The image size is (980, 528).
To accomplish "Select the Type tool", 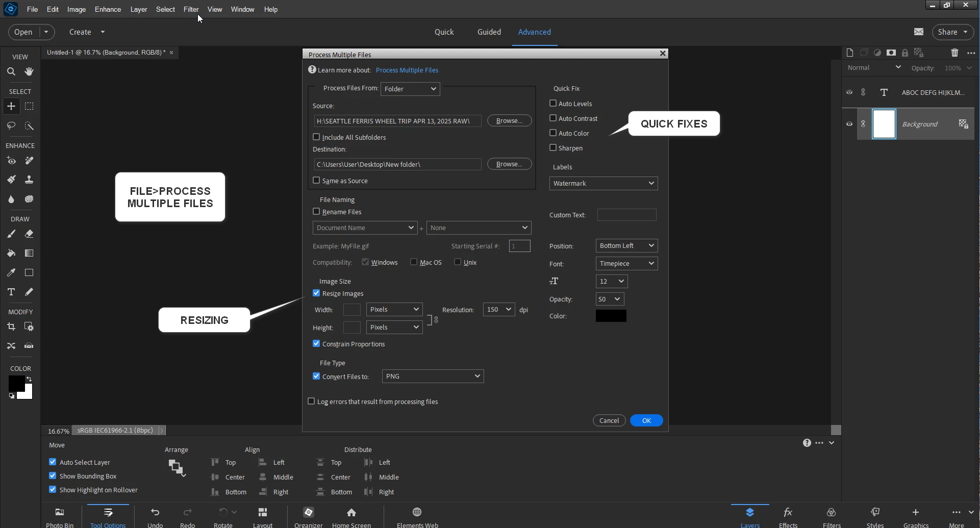I will 11,292.
